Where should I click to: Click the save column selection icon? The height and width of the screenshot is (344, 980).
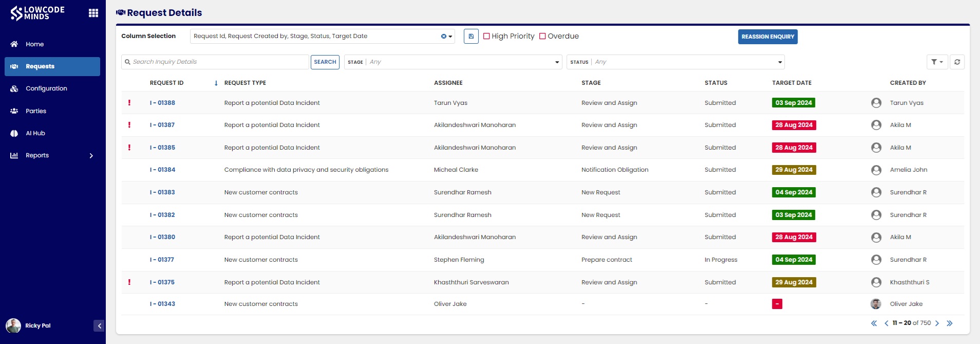[x=471, y=37]
